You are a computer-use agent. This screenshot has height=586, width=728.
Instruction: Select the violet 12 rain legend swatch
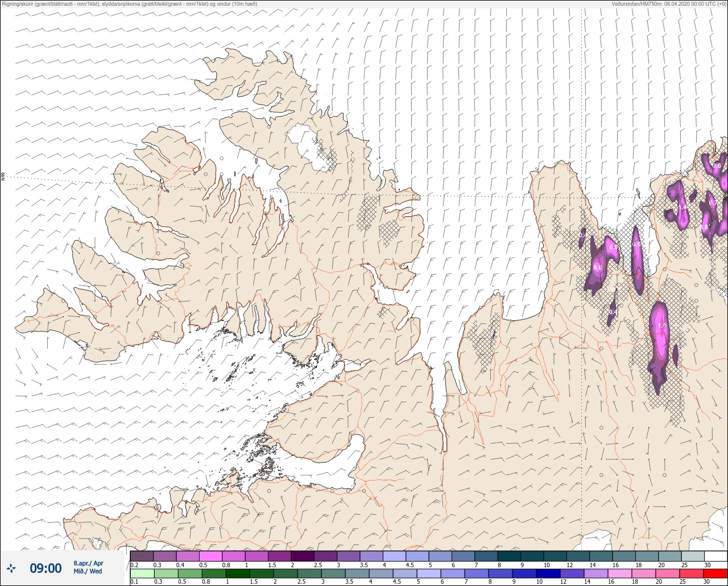point(572,573)
